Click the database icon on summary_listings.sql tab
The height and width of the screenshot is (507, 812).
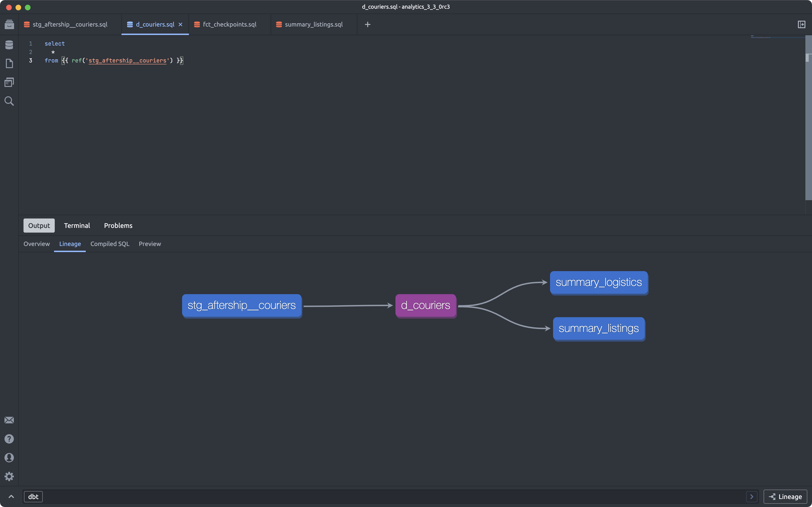(279, 24)
